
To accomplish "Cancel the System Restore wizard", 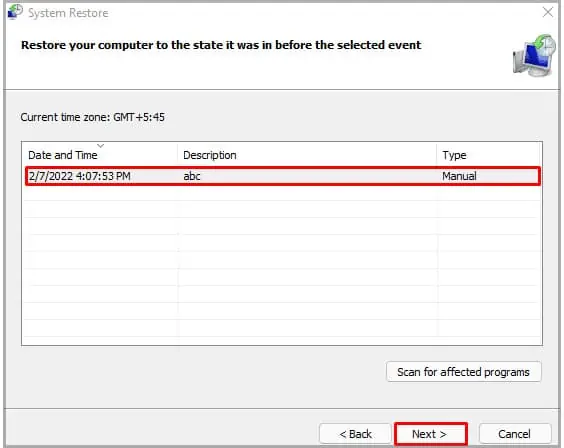I will tap(515, 434).
